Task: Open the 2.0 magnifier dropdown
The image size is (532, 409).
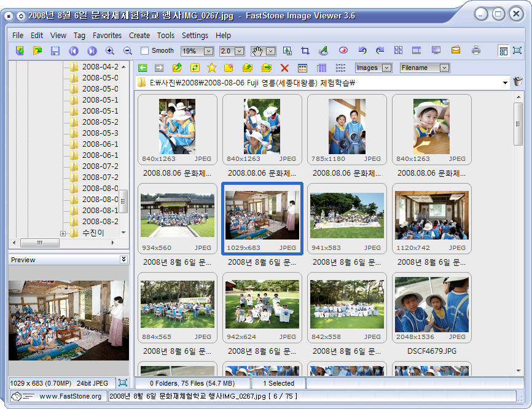Action: [239, 51]
